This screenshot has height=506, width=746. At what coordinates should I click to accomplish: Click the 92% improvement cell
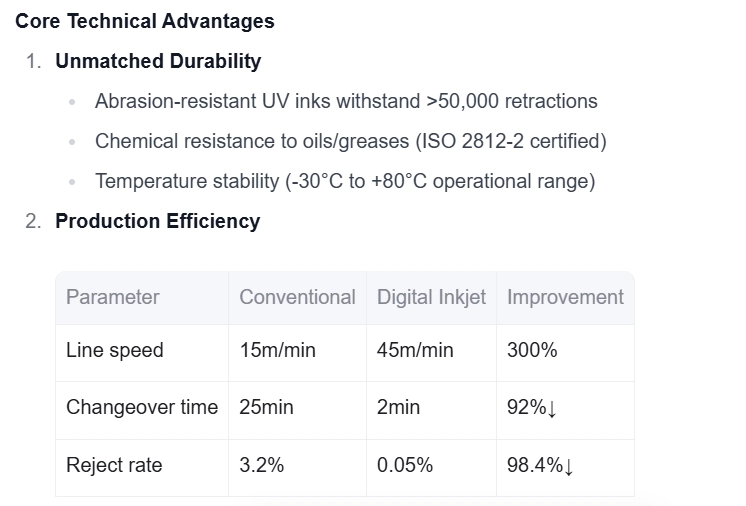[x=532, y=407]
